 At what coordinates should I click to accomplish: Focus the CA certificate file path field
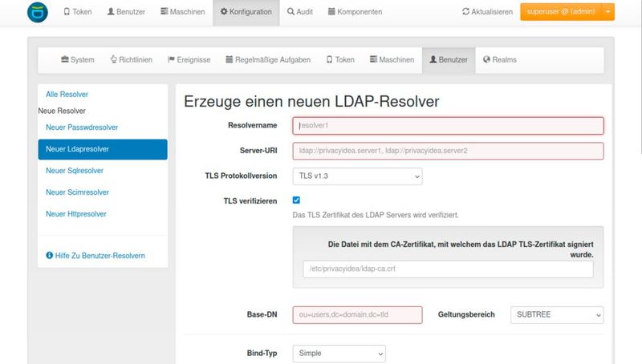448,269
